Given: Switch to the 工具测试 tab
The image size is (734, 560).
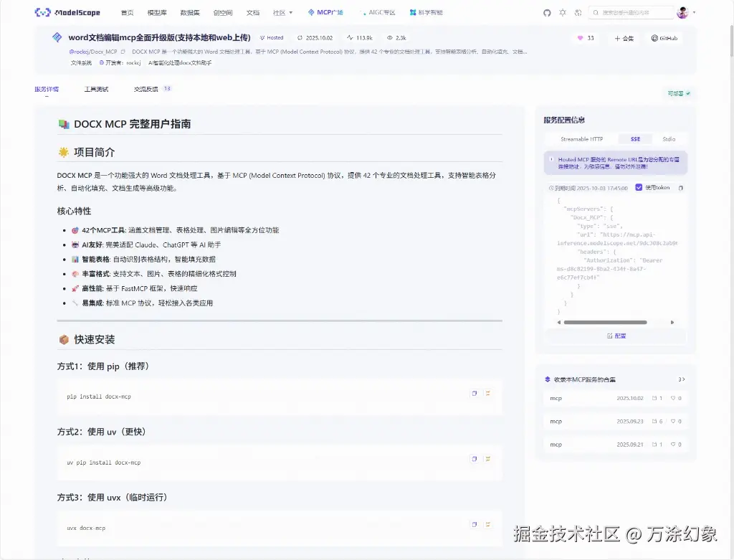Looking at the screenshot, I should point(96,89).
